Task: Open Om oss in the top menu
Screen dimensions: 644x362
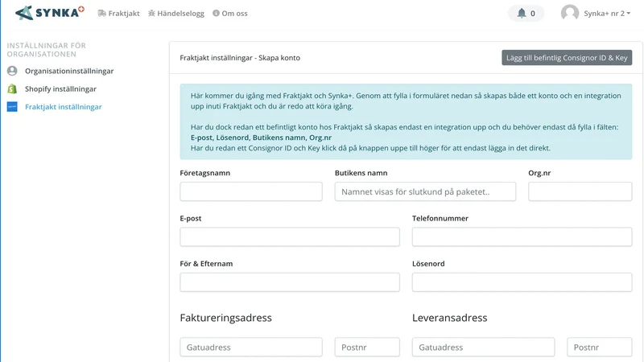Action: 234,14
